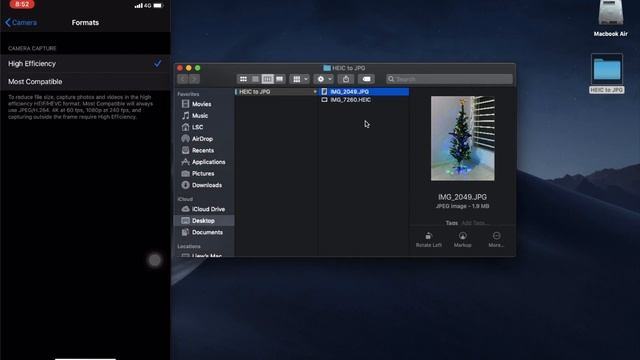Open Pictures in the sidebar
Image resolution: width=640 pixels, height=360 pixels.
(x=204, y=173)
